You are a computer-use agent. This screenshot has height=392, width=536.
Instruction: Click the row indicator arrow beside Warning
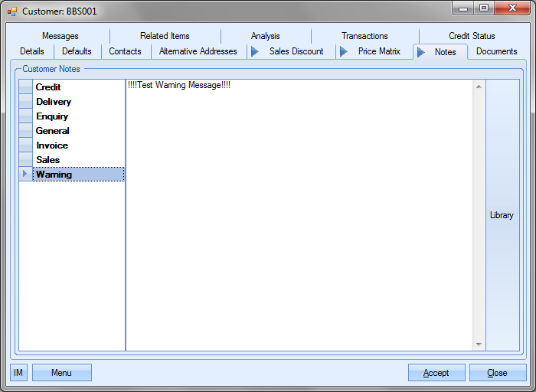pyautogui.click(x=25, y=175)
